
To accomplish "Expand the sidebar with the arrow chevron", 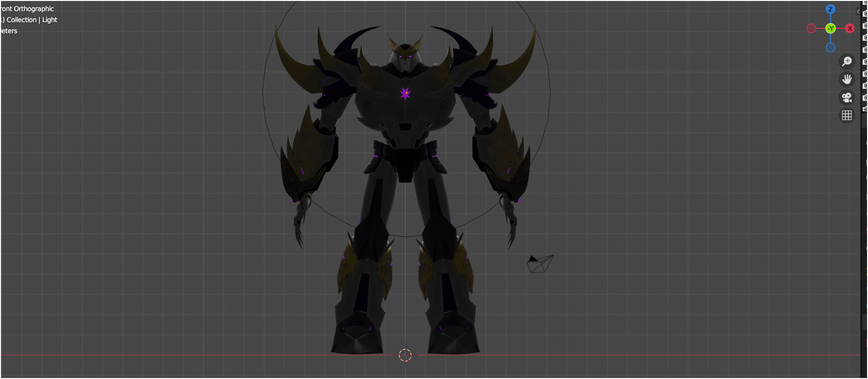I will [858, 12].
